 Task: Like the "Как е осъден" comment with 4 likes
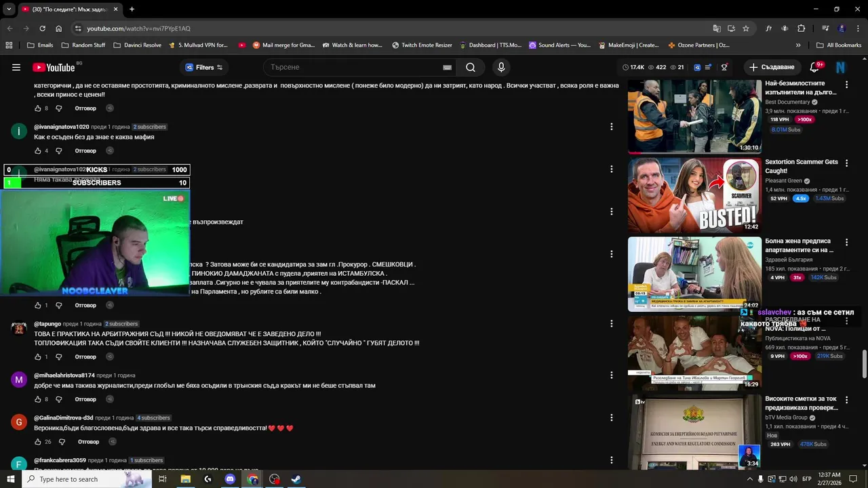38,150
